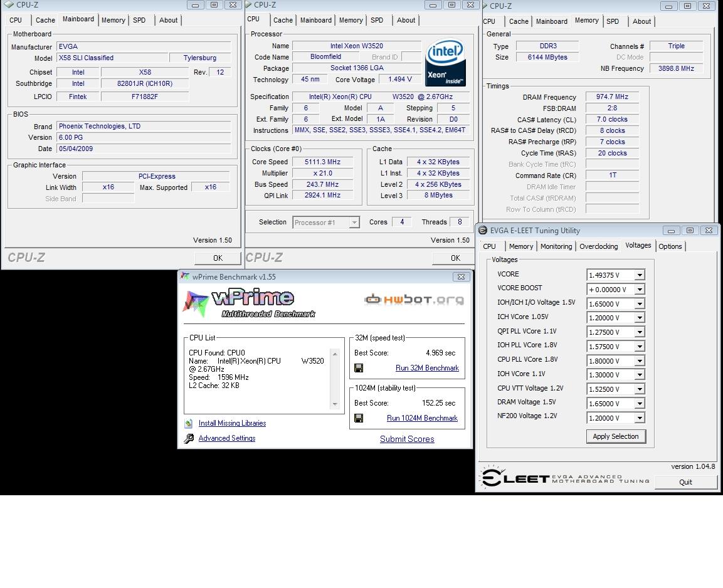Expand the CPU PLL VCore 1.8V dropdown
The height and width of the screenshot is (588, 723).
point(640,361)
